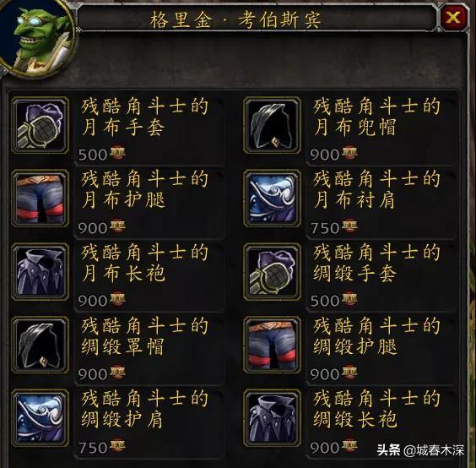Click item name 残酷角斗士的月布手套
Image resolution: width=476 pixels, height=468 pixels.
pos(144,117)
